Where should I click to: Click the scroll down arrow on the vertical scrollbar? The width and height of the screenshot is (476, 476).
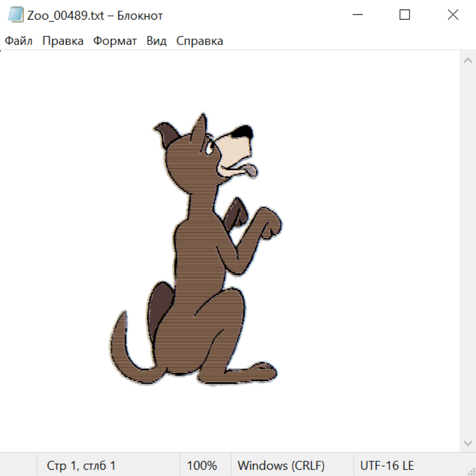468,443
